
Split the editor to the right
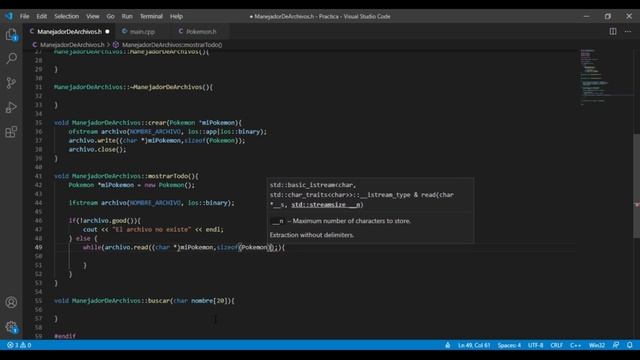click(x=613, y=31)
